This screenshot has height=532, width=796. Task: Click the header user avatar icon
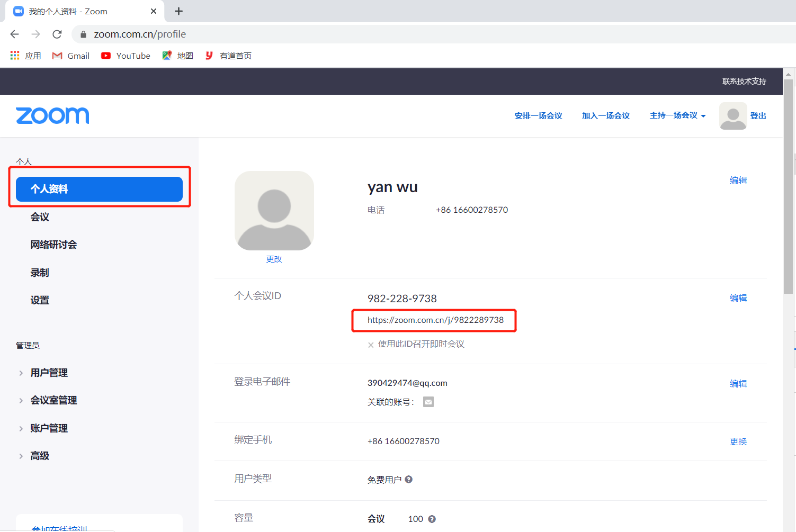[x=733, y=116]
